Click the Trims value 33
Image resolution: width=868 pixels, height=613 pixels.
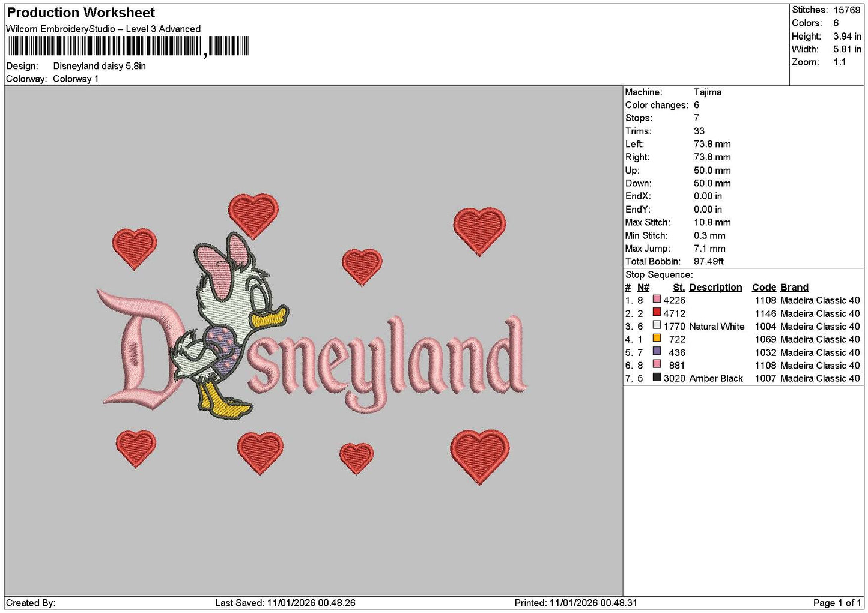(x=699, y=131)
